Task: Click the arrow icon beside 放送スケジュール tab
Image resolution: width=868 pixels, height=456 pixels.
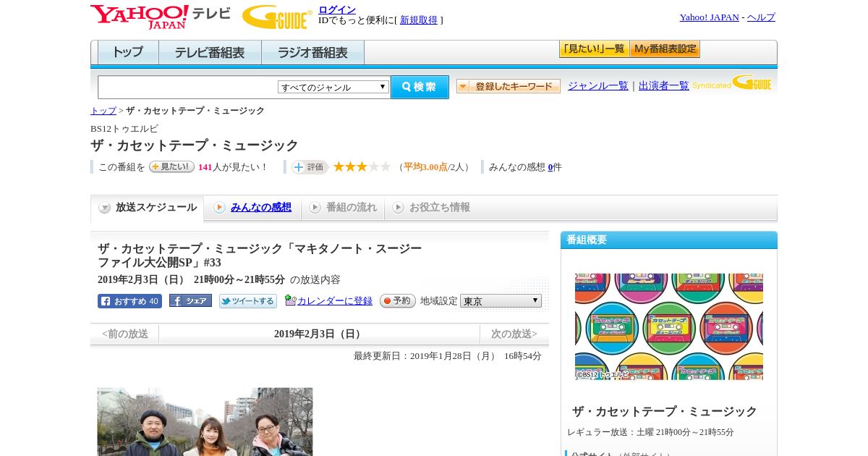Action: (x=105, y=208)
